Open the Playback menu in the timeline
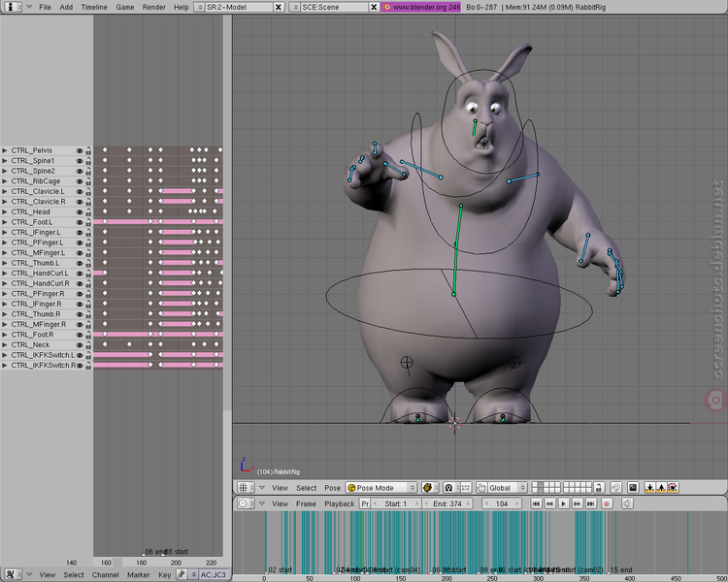This screenshot has height=582, width=728. [339, 503]
